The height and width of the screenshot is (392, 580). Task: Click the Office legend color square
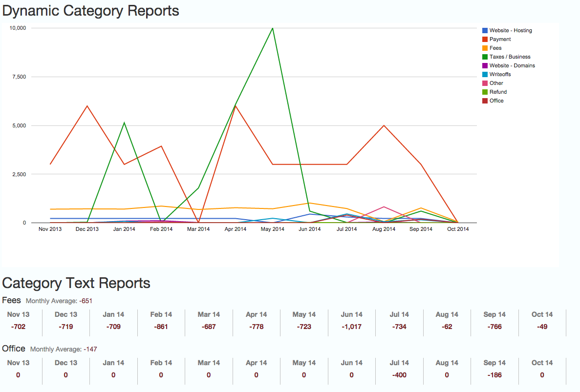click(485, 101)
